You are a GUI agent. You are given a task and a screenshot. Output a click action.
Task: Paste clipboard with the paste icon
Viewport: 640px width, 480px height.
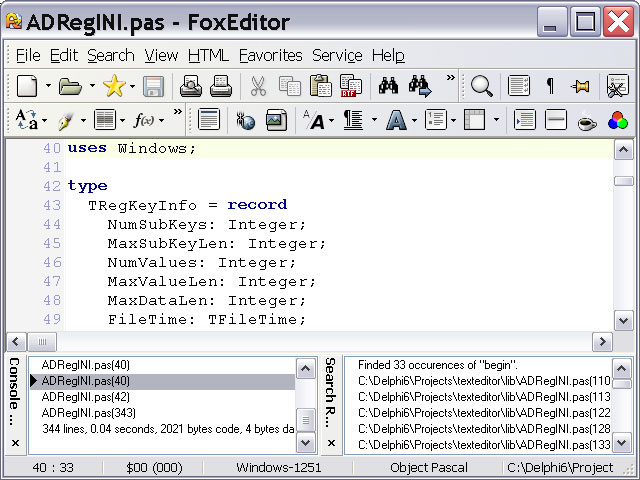320,86
